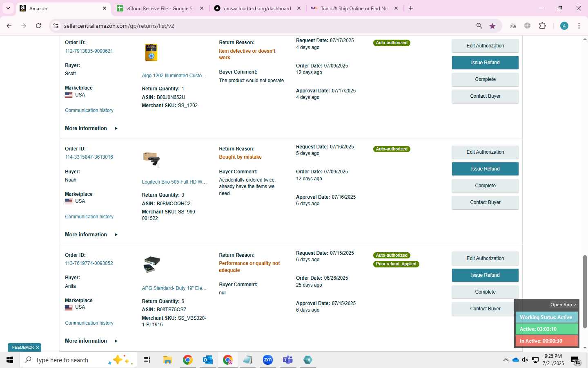The height and width of the screenshot is (368, 588).
Task: View site information icon in address bar
Action: tap(56, 26)
